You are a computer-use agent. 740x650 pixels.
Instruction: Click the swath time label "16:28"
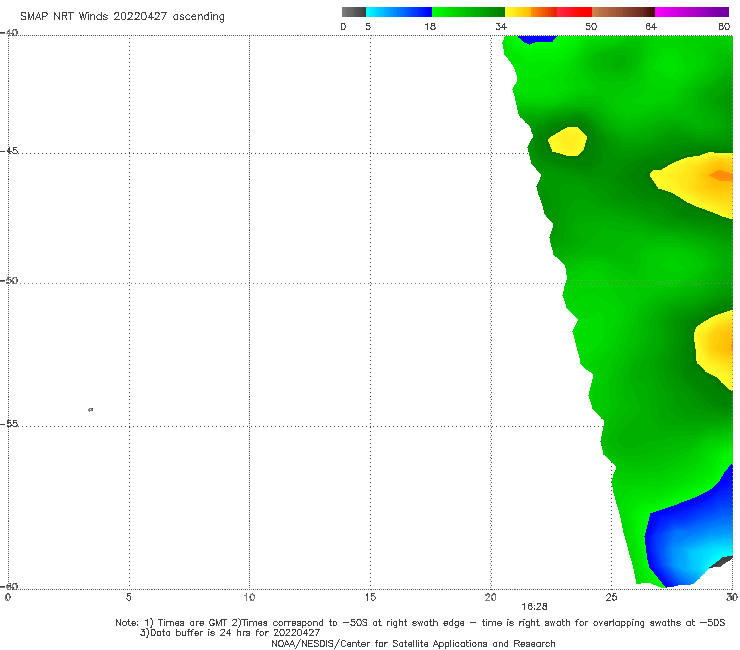(x=534, y=607)
